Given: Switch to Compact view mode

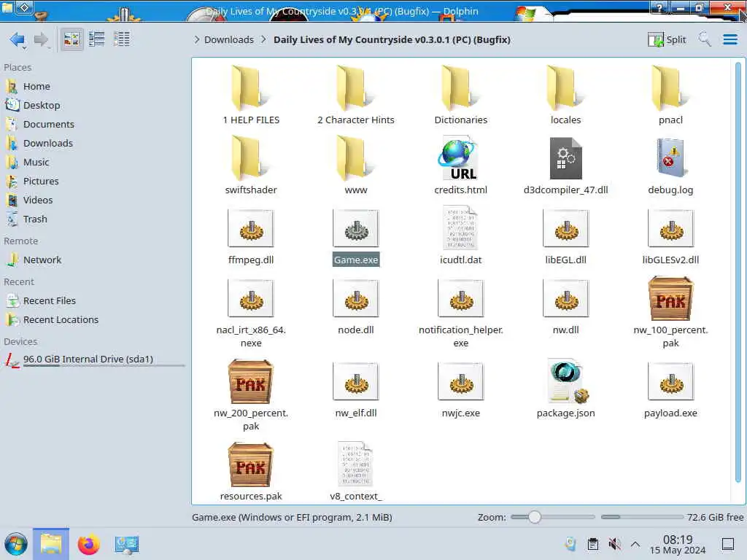Looking at the screenshot, I should 97,39.
